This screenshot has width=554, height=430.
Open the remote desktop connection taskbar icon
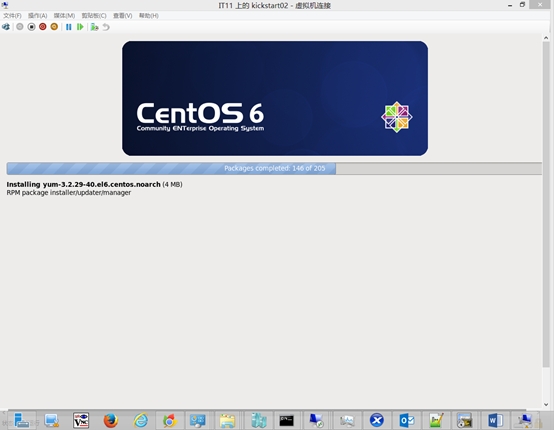(316, 420)
